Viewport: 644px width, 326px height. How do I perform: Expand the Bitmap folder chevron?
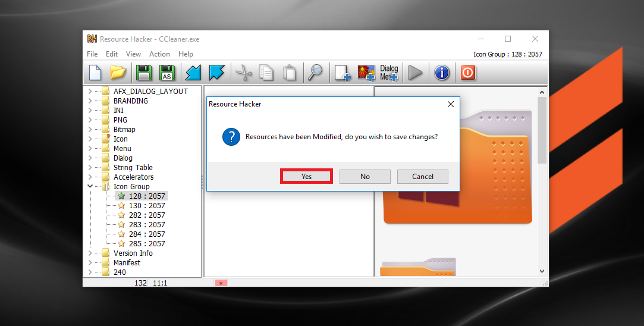pyautogui.click(x=90, y=129)
